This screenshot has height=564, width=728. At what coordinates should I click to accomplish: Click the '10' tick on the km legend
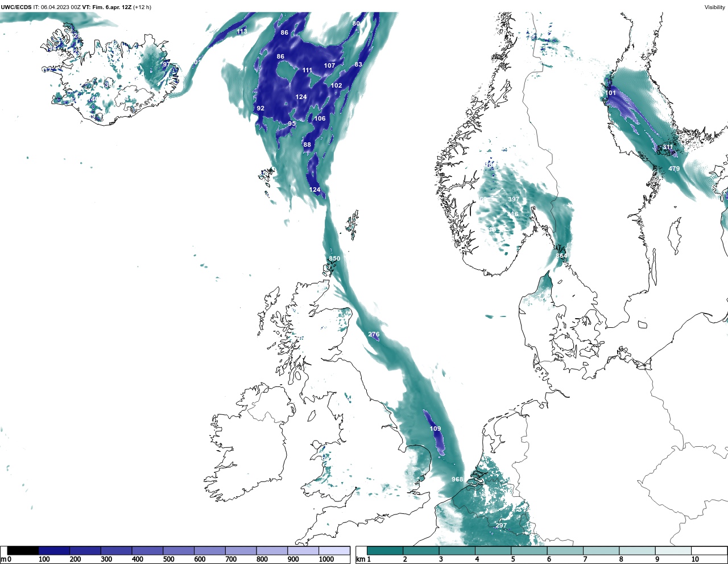695,559
